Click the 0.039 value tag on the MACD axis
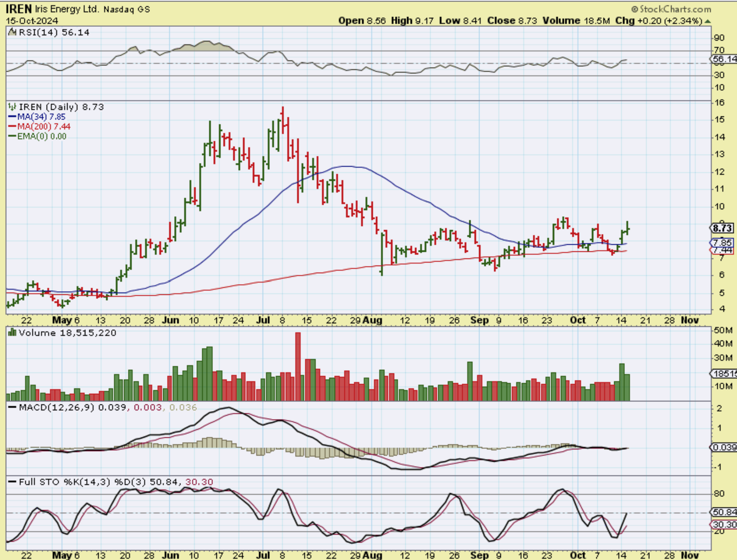 (724, 448)
